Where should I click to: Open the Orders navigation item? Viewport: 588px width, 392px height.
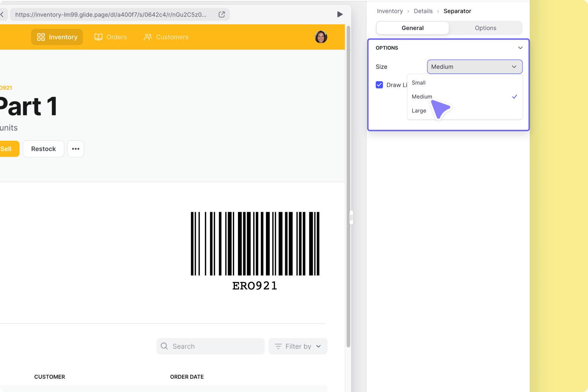111,37
